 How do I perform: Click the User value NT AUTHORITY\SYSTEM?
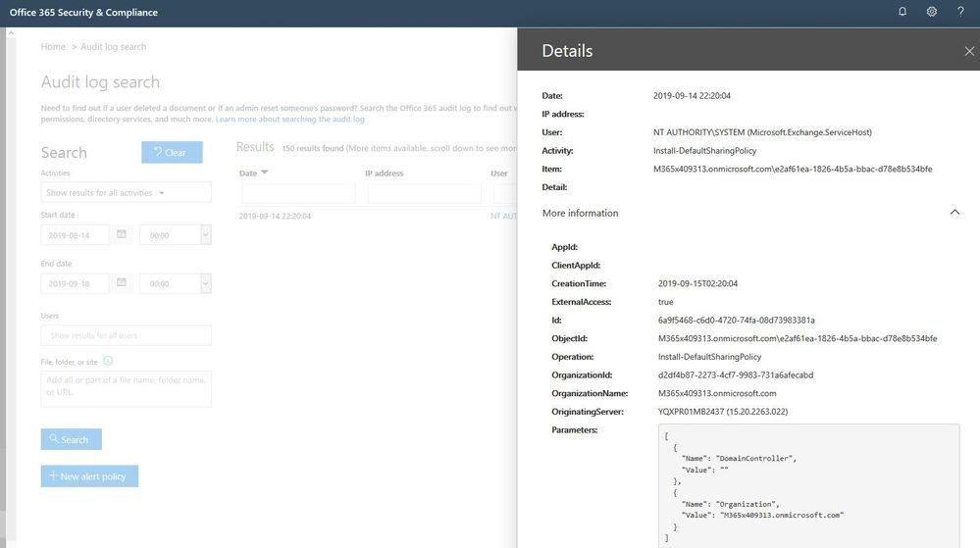(x=762, y=132)
